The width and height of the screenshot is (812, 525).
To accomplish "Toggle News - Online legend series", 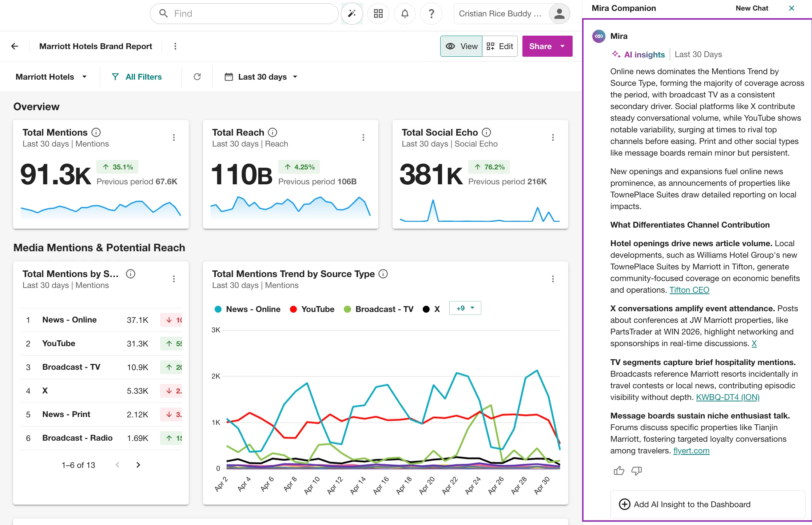I will (x=247, y=309).
